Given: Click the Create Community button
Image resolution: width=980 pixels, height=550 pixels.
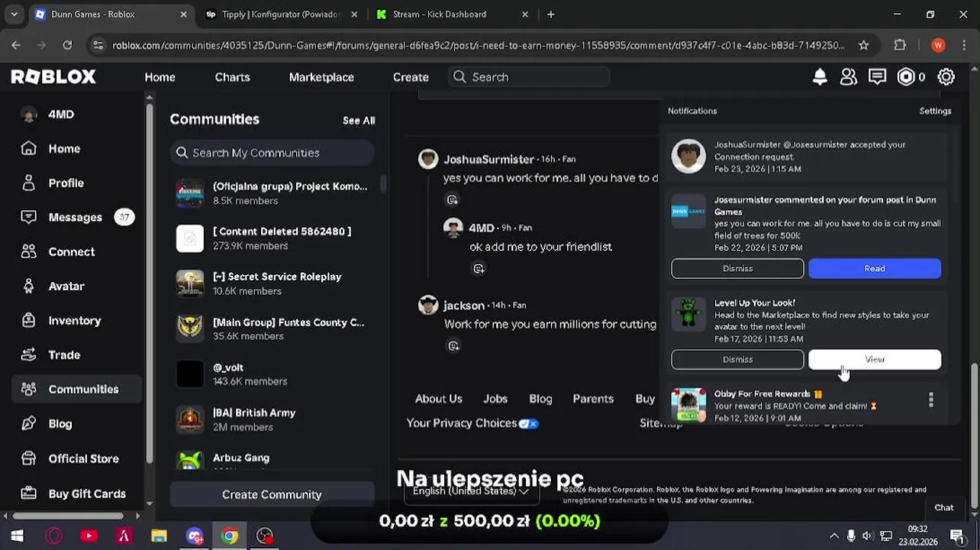Looking at the screenshot, I should coord(272,494).
